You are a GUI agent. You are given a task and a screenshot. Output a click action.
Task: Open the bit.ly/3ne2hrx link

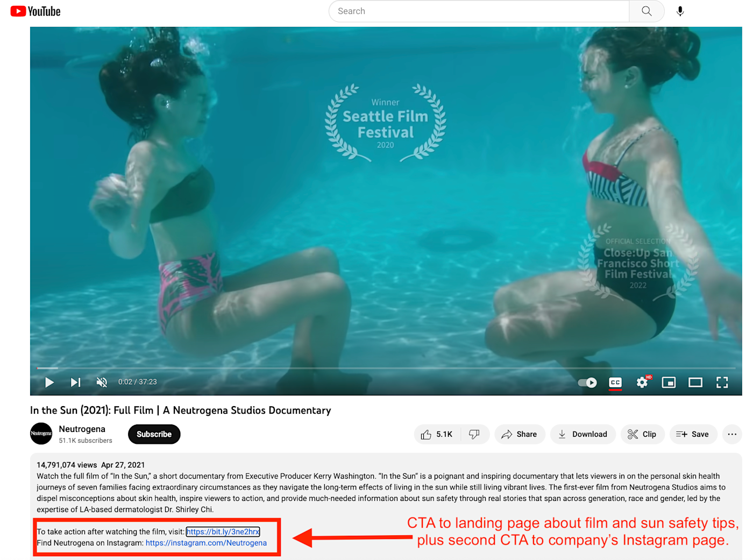click(x=223, y=531)
